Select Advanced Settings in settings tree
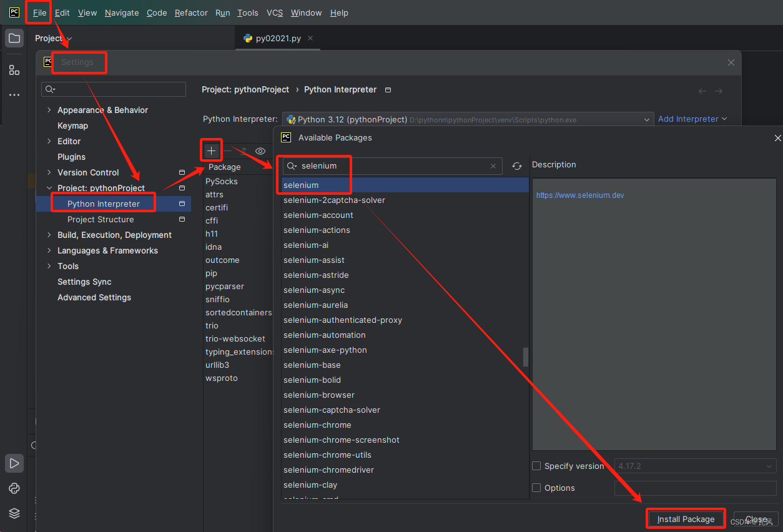The height and width of the screenshot is (532, 783). click(x=94, y=297)
